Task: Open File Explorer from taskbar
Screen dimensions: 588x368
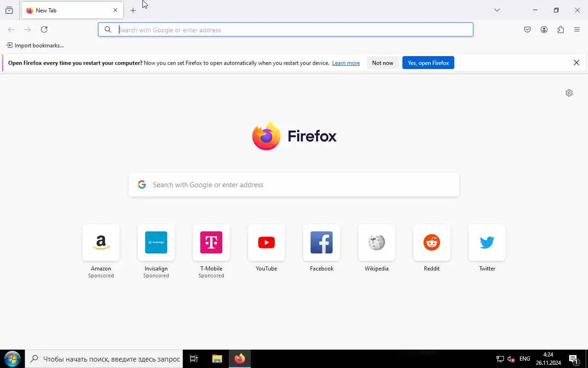Action: [x=217, y=359]
